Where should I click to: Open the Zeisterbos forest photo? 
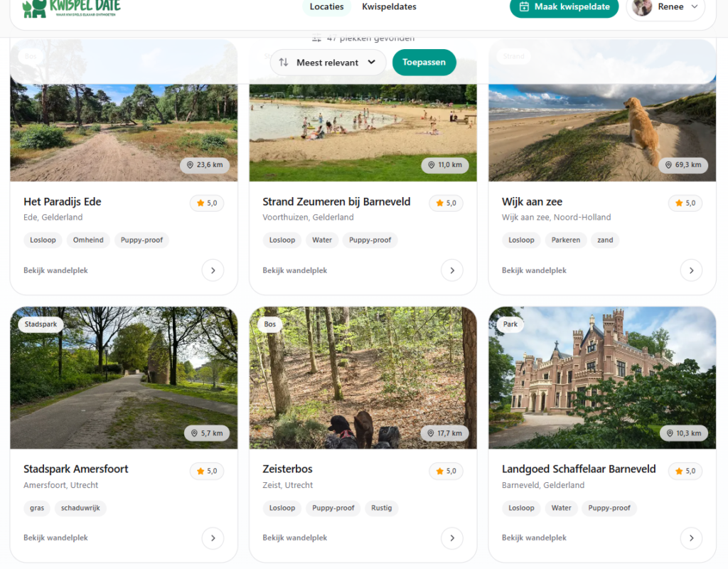coord(363,377)
